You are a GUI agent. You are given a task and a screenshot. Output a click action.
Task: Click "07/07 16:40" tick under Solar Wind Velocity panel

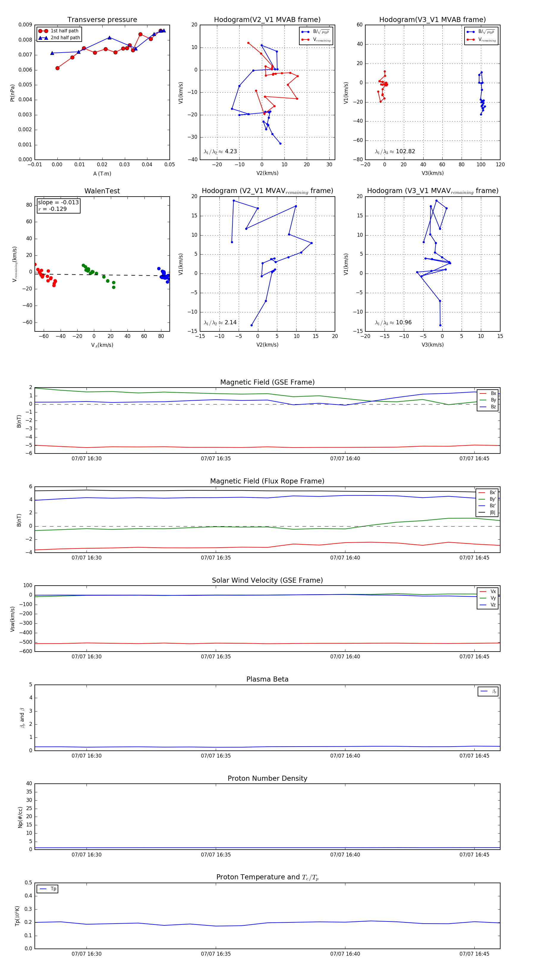tap(345, 657)
